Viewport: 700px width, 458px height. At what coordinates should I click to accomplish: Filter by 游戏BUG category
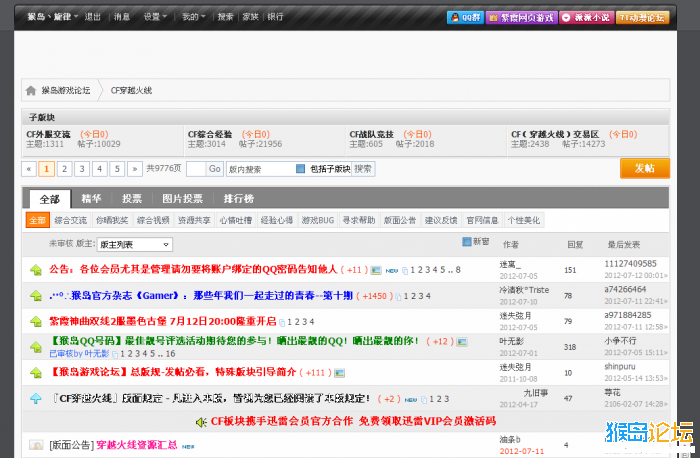(x=317, y=220)
